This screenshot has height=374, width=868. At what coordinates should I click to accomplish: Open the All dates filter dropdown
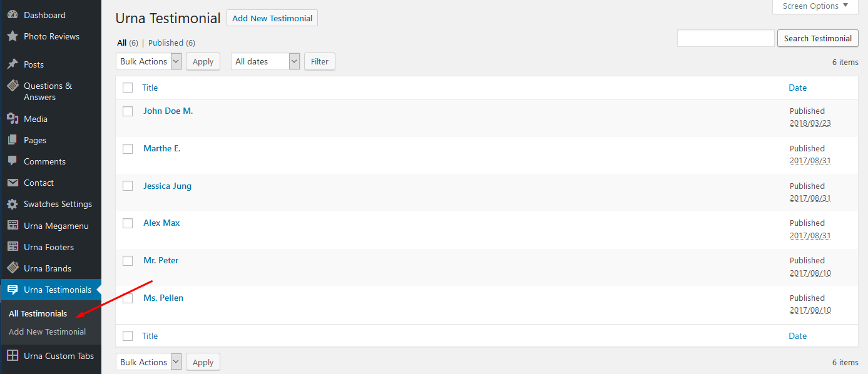(x=266, y=61)
